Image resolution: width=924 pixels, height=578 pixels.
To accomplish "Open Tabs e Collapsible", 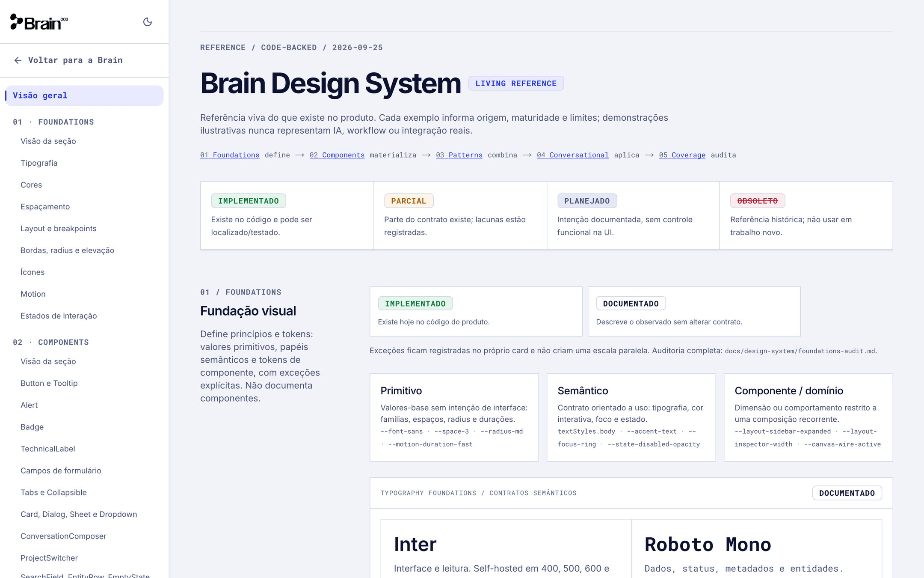I will click(x=53, y=493).
